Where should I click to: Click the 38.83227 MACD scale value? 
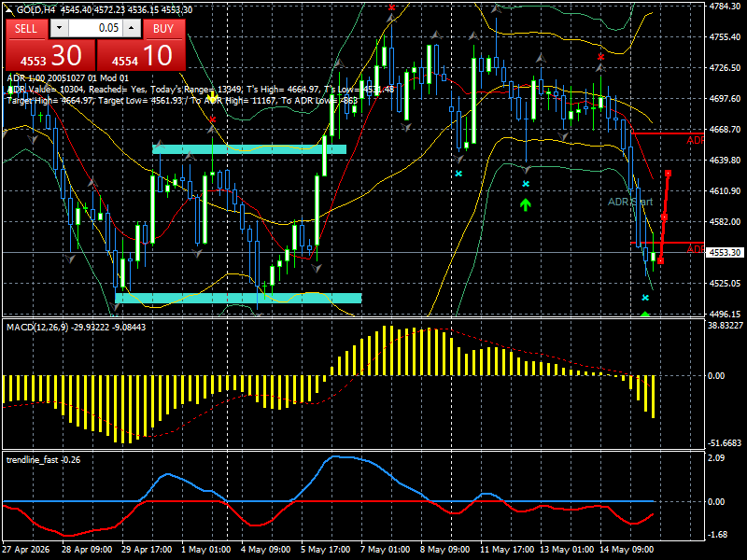coord(726,325)
